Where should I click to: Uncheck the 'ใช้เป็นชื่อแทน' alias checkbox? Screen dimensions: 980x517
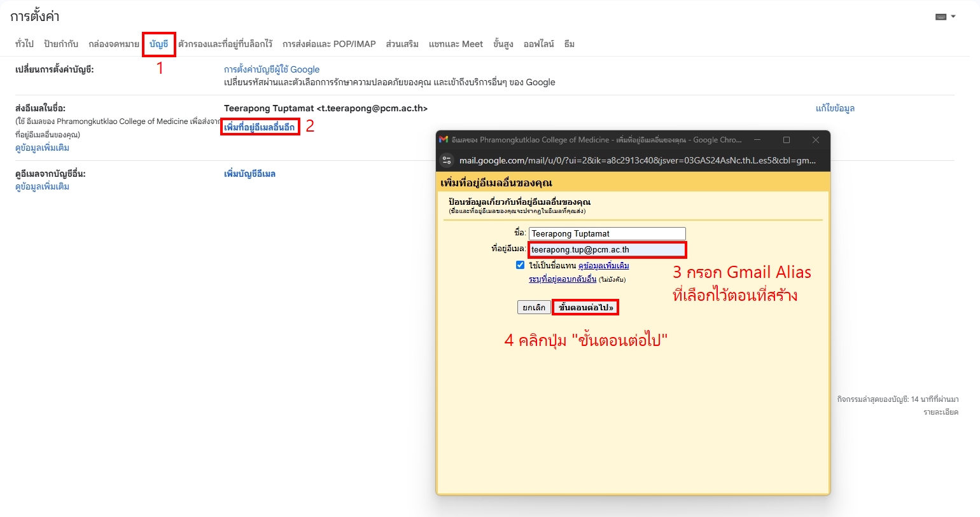[520, 265]
